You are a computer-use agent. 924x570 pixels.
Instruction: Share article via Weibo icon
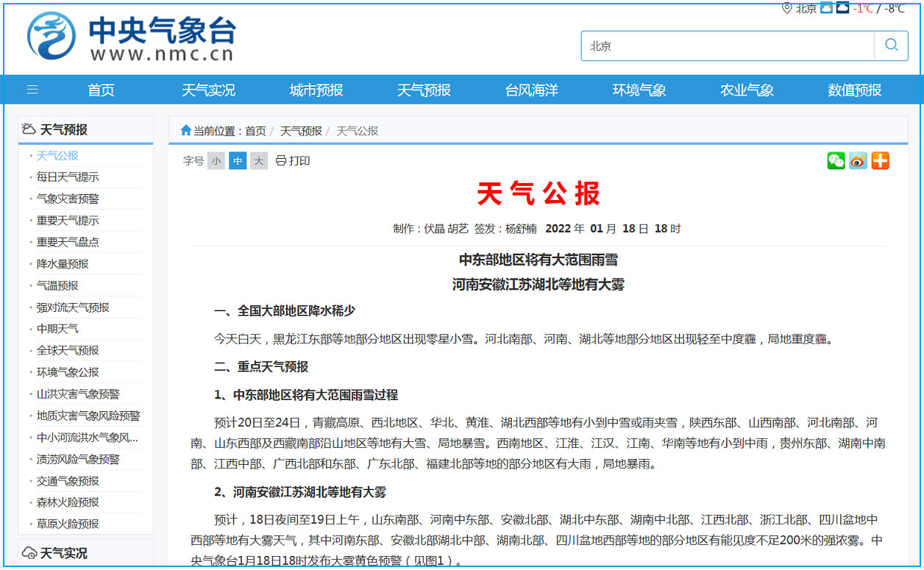(858, 160)
